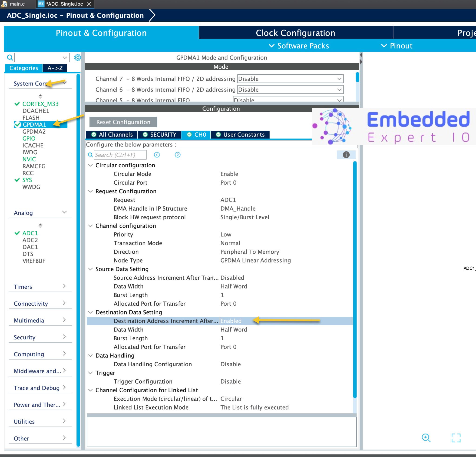Viewport: 476px width, 457px height.
Task: Open Channel 7 mode dropdown
Action: (x=290, y=79)
